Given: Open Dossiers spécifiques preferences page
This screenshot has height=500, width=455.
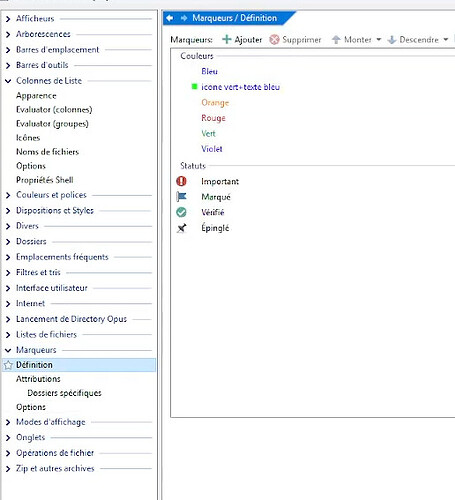Looking at the screenshot, I should [x=64, y=393].
